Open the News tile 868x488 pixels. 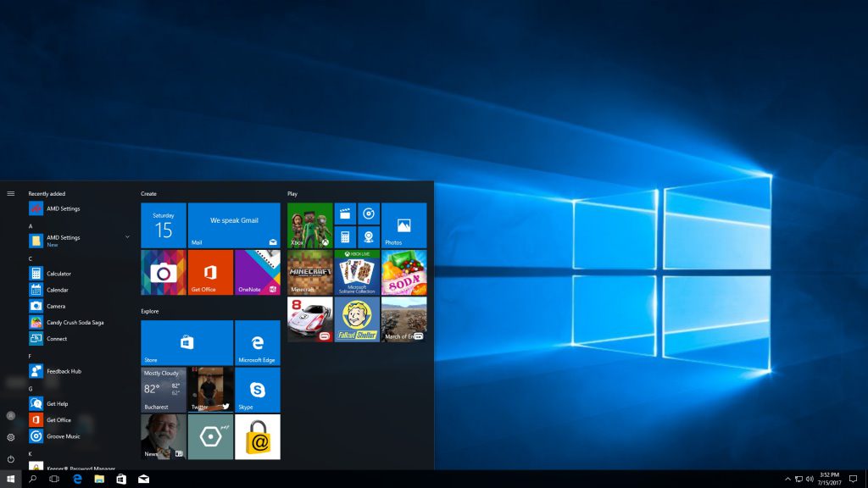(x=164, y=436)
